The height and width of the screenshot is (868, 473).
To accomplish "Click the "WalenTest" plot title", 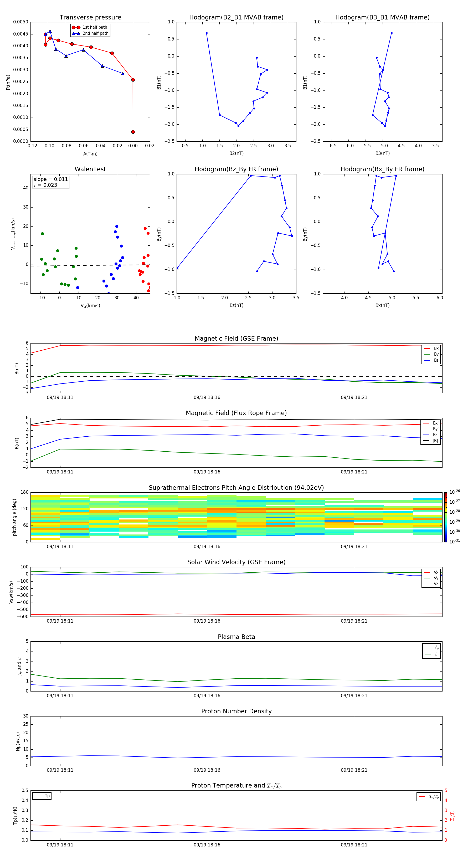I will [90, 169].
